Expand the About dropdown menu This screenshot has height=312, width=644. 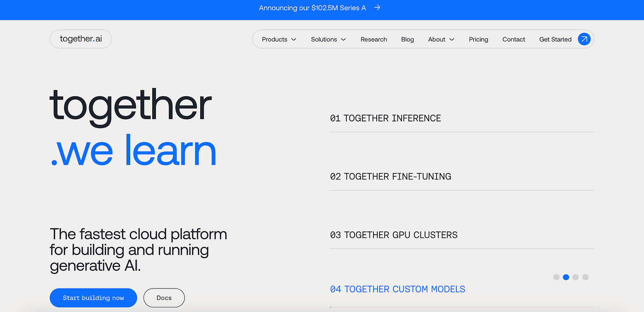click(x=441, y=40)
